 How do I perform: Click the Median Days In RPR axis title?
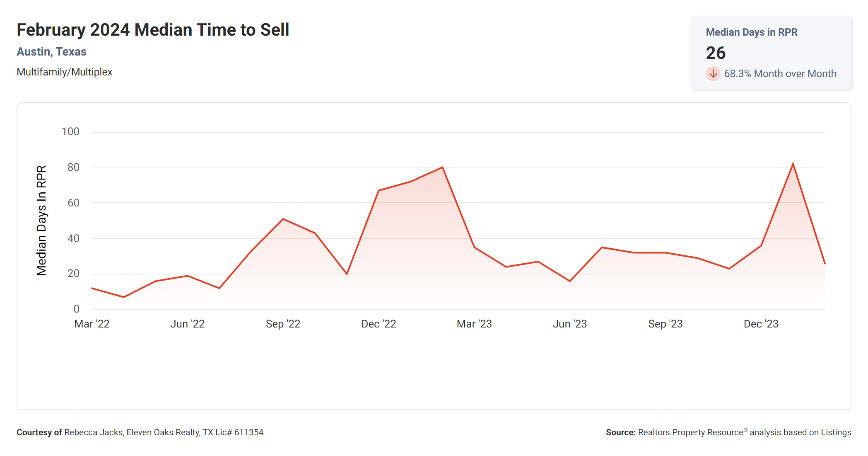coord(41,220)
